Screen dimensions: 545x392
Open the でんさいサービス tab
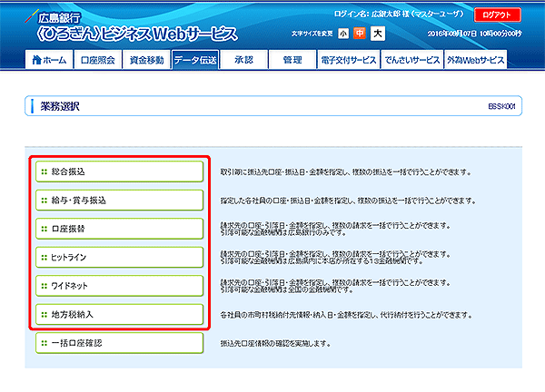[x=411, y=60]
